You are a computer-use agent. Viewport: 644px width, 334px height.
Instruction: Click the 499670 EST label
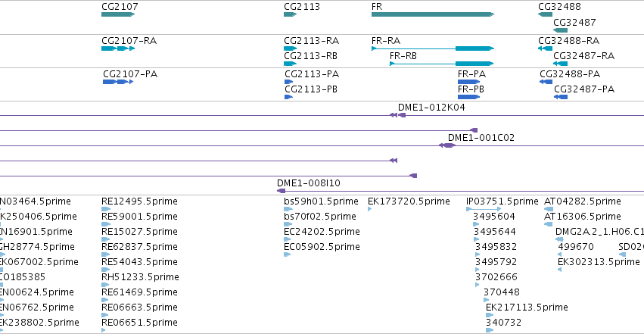(x=576, y=247)
